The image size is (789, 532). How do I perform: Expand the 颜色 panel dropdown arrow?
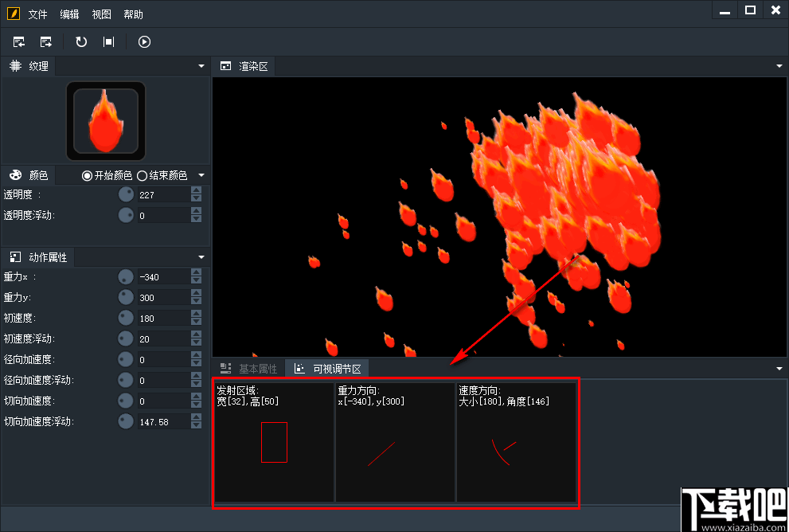[x=201, y=175]
